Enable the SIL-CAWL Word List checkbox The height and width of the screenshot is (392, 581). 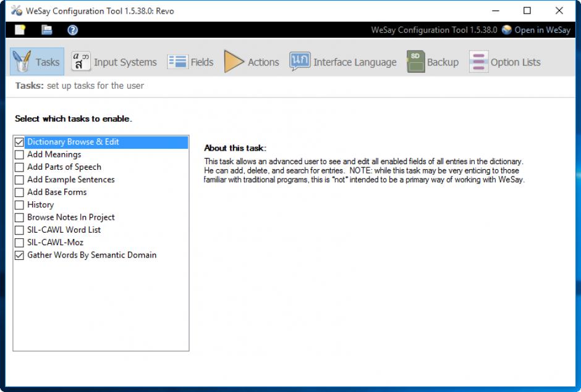tap(19, 230)
